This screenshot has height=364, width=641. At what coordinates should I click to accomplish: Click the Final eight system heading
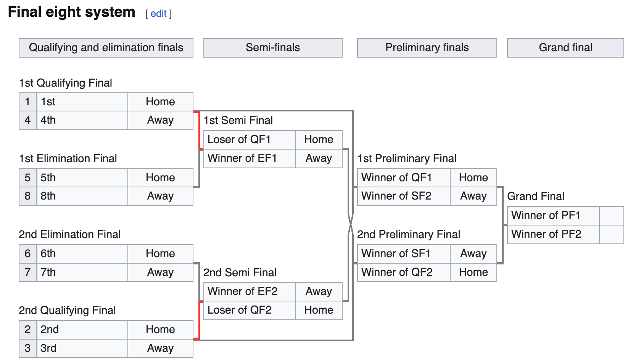tap(72, 12)
